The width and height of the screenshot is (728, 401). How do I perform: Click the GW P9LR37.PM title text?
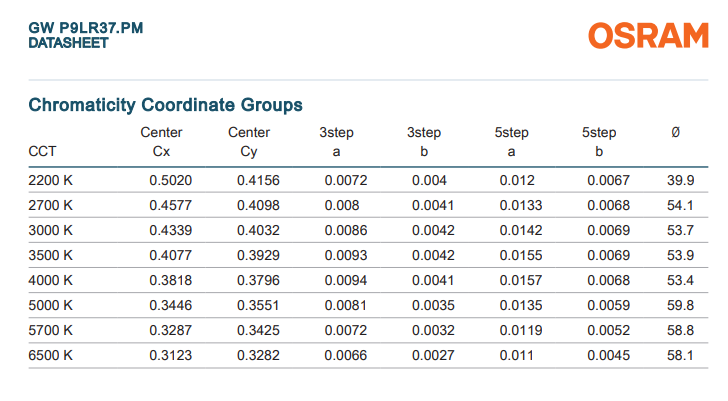(86, 27)
